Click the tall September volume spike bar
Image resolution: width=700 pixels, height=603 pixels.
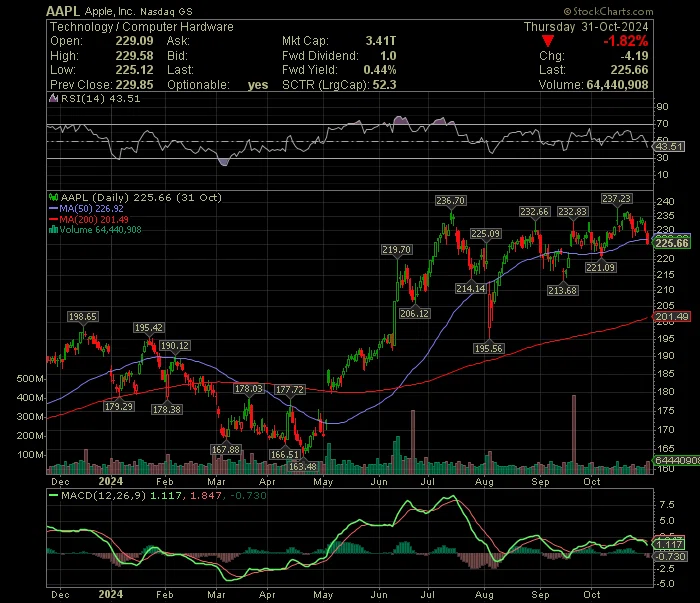pos(574,434)
